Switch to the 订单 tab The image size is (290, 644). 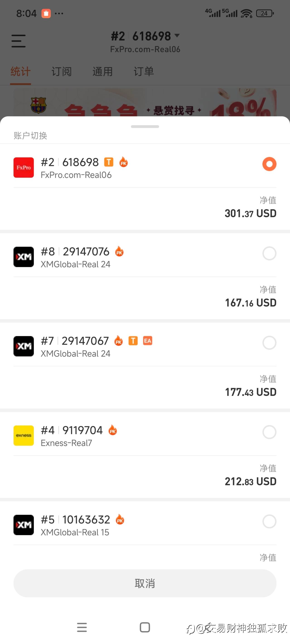(x=144, y=72)
